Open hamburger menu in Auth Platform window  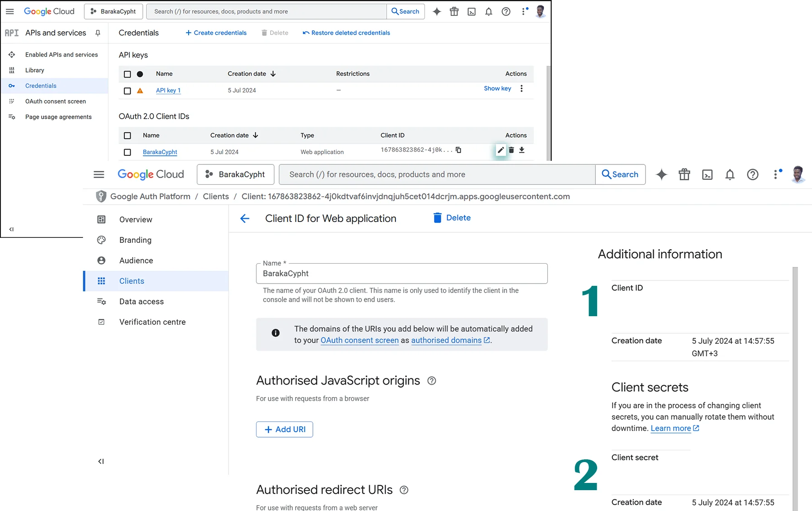(99, 174)
